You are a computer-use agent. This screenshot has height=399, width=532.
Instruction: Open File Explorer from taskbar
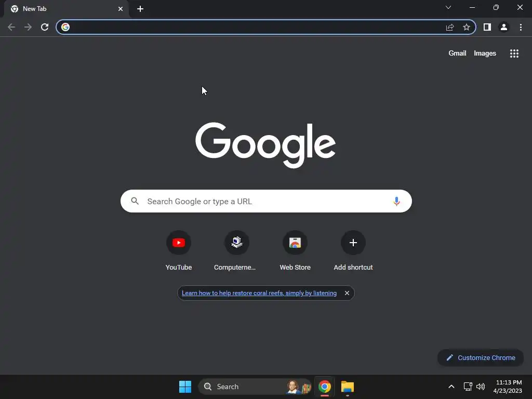(x=348, y=387)
